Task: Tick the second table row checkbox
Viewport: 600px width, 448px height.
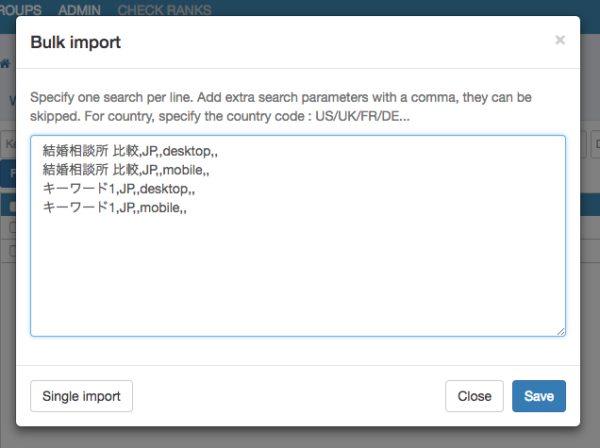Action: [x=11, y=249]
